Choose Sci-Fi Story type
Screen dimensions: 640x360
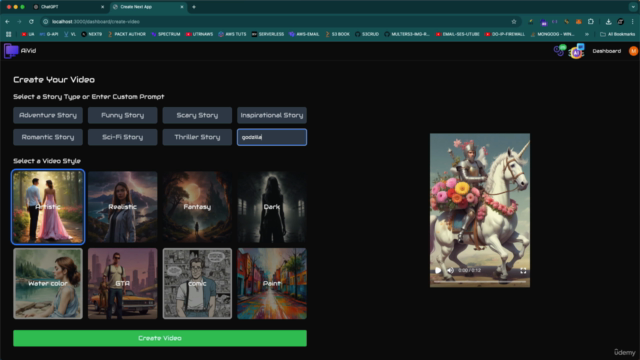[122, 137]
